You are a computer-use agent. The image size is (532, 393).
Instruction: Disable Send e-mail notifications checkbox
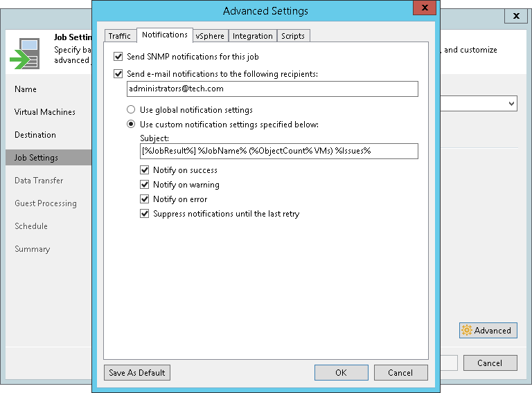tap(118, 73)
